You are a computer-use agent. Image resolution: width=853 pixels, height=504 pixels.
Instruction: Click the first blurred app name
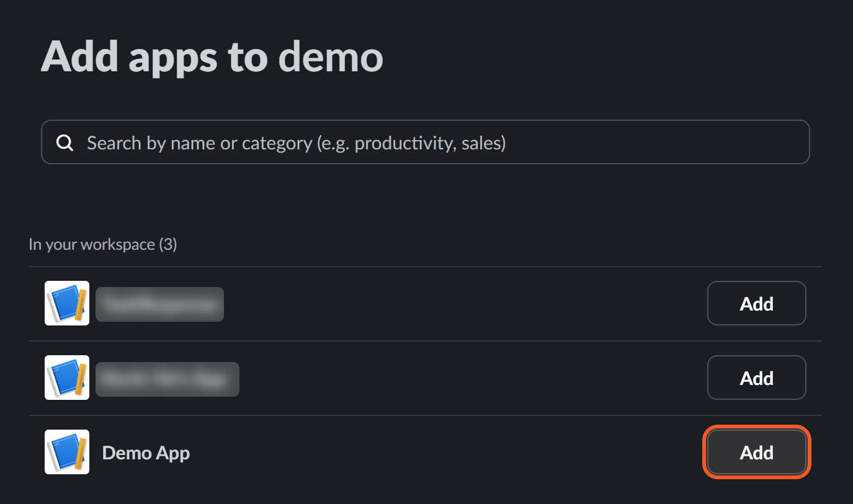159,304
